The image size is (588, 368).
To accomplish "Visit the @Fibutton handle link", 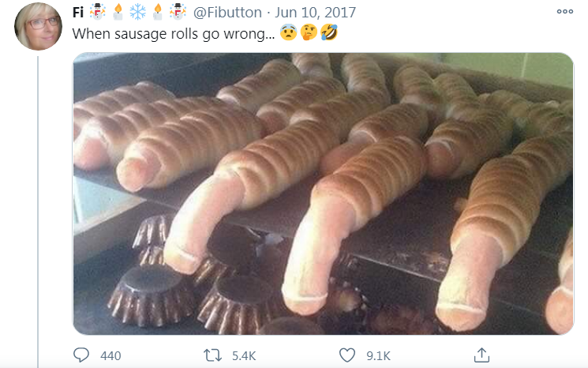I will 227,13.
